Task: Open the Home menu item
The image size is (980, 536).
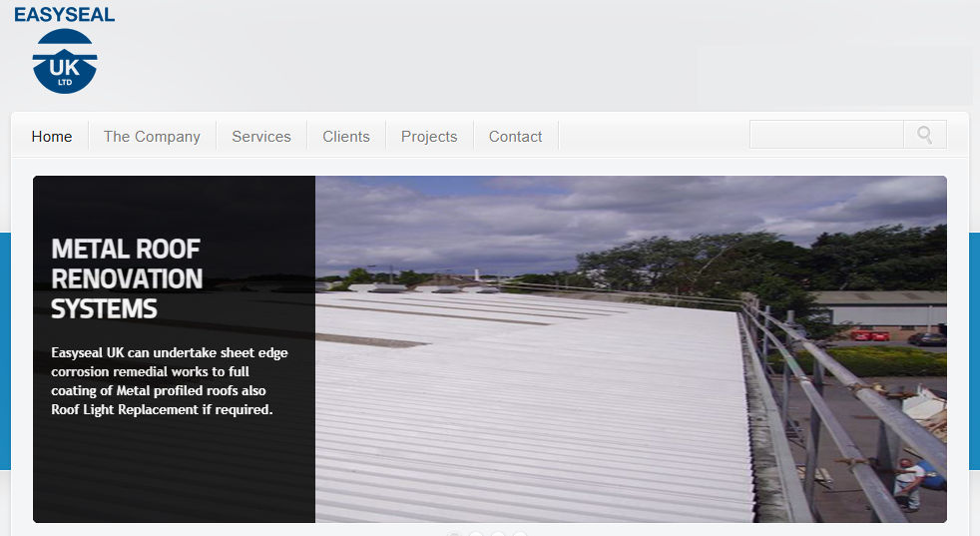Action: 52,137
